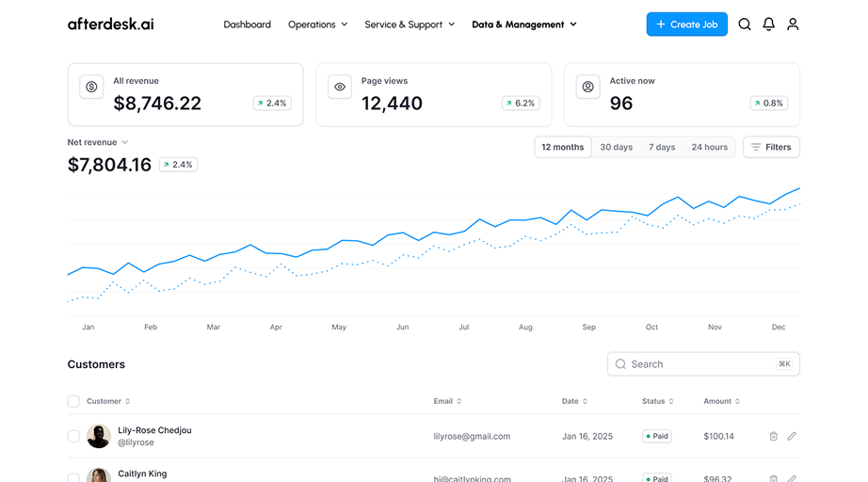Image resolution: width=868 pixels, height=482 pixels.
Task: Sort table by Email column
Action: click(x=447, y=401)
